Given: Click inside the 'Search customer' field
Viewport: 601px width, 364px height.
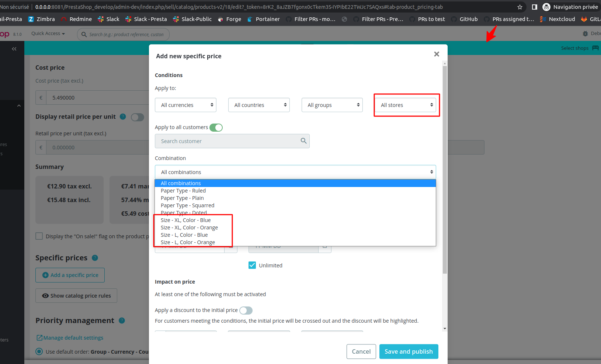Looking at the screenshot, I should 221,141.
